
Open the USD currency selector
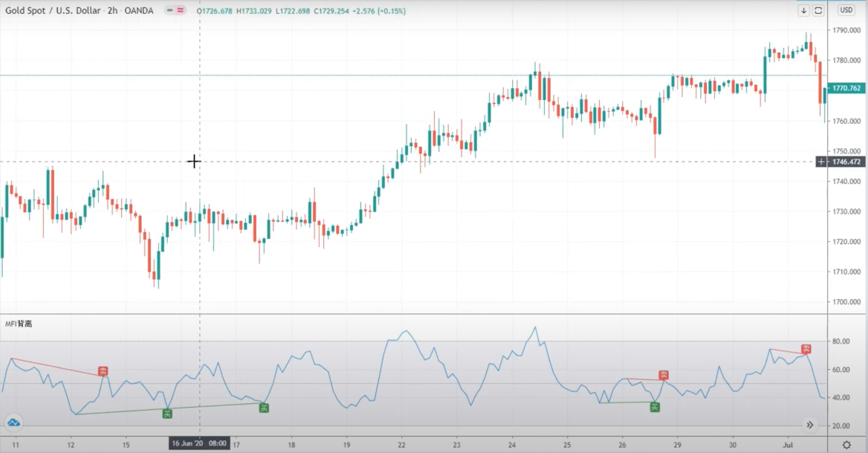pos(846,10)
